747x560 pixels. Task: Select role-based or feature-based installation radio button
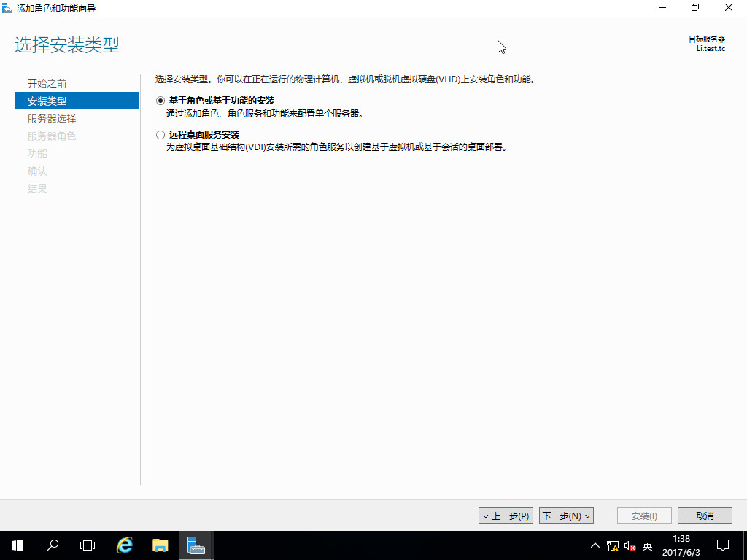[x=160, y=101]
